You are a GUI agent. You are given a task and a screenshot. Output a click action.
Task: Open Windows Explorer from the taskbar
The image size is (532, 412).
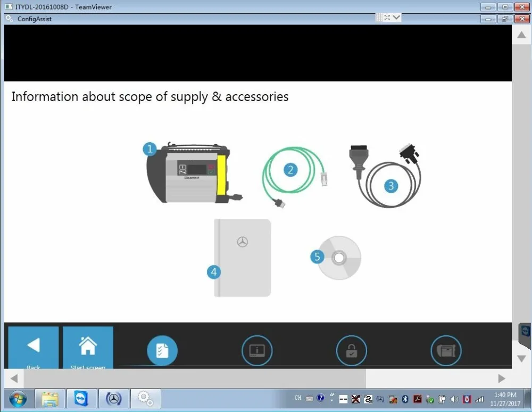(50, 399)
